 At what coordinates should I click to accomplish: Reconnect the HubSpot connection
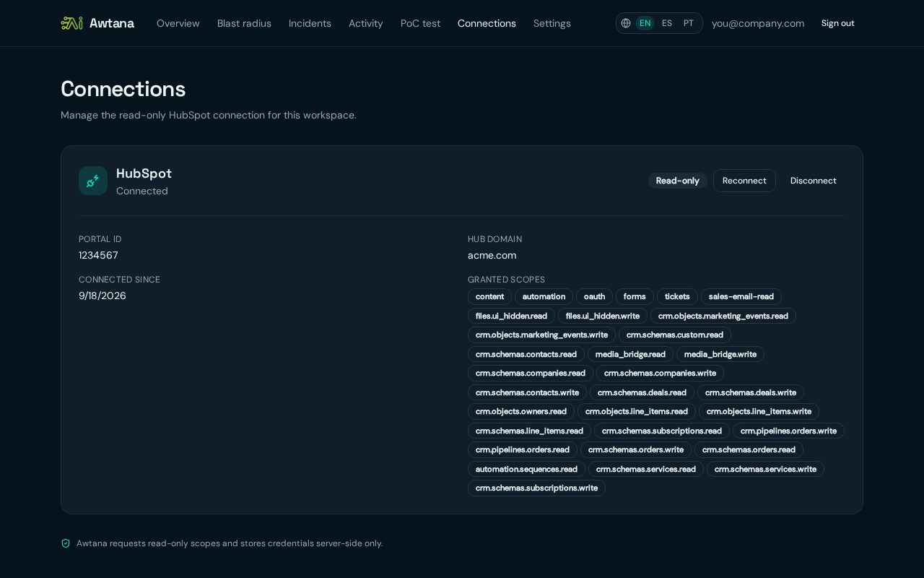pyautogui.click(x=744, y=181)
